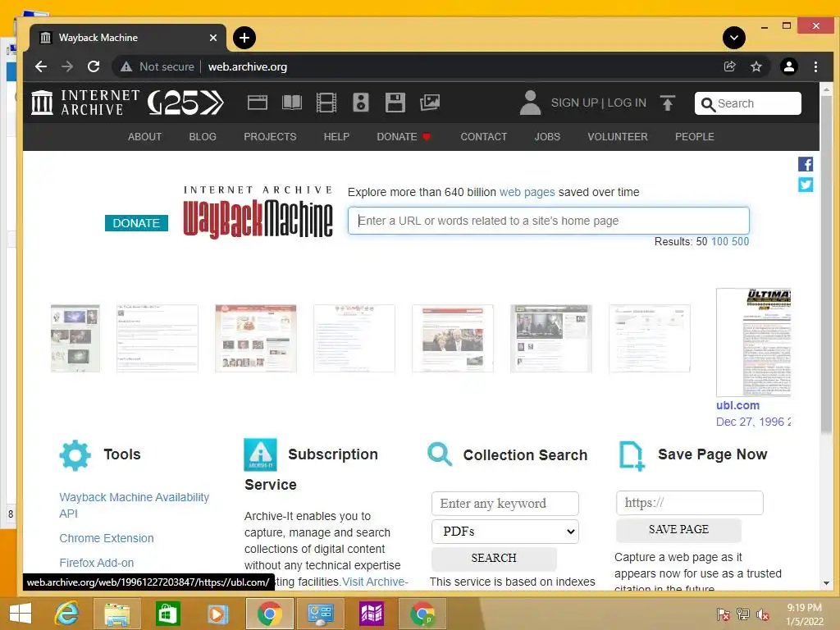The height and width of the screenshot is (630, 840).
Task: Open the Windows Store taskbar icon
Action: [167, 614]
